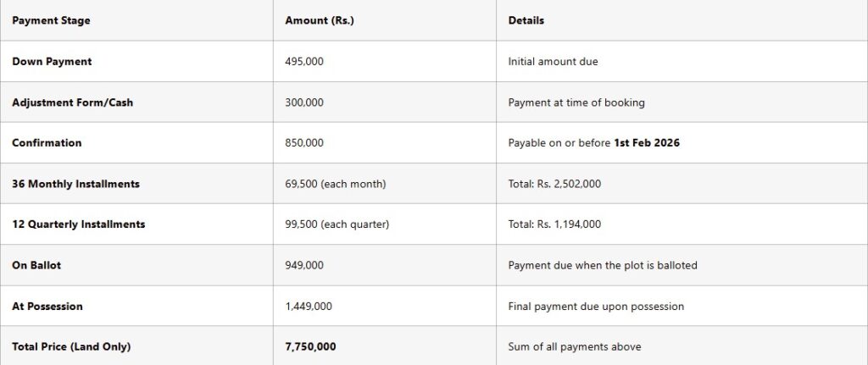Click the Amount (Rs.) column header

[x=320, y=20]
